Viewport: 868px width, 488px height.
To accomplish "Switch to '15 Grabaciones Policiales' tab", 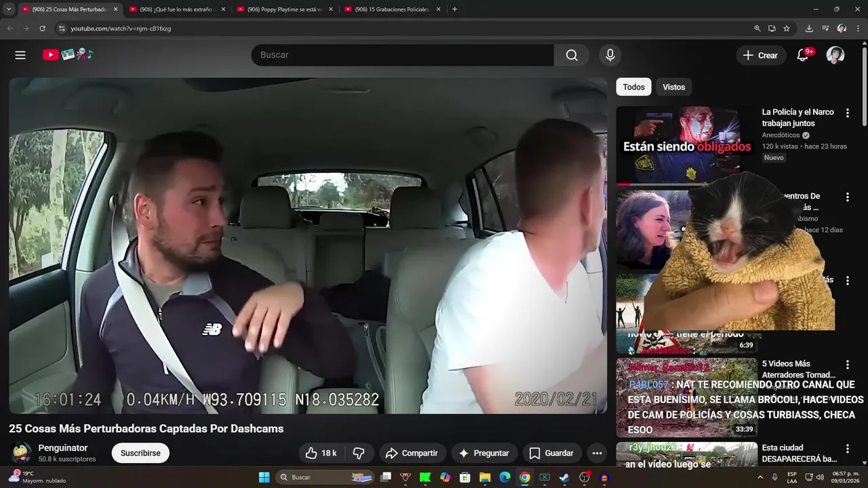I will pos(392,9).
